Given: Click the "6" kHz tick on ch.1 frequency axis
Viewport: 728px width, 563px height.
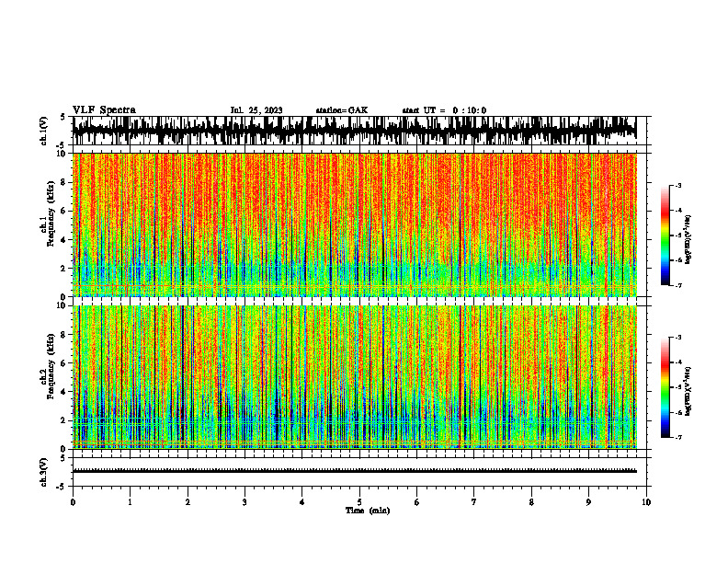Looking at the screenshot, I should click(x=64, y=211).
